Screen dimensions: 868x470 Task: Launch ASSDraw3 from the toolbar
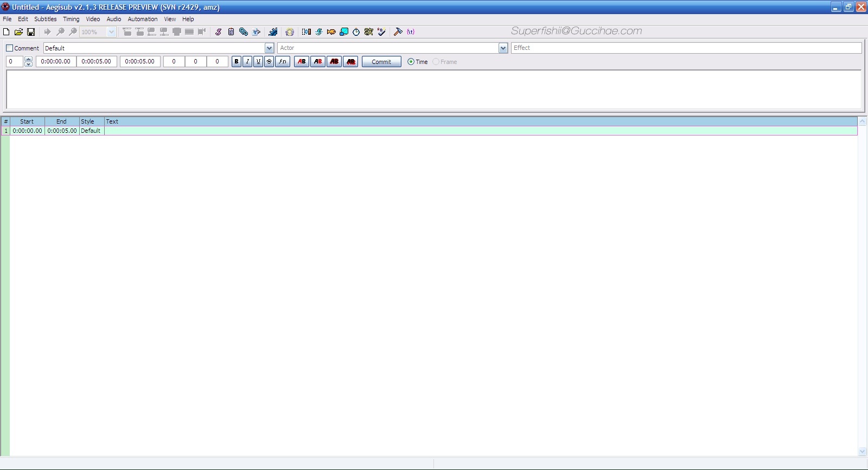[x=290, y=32]
